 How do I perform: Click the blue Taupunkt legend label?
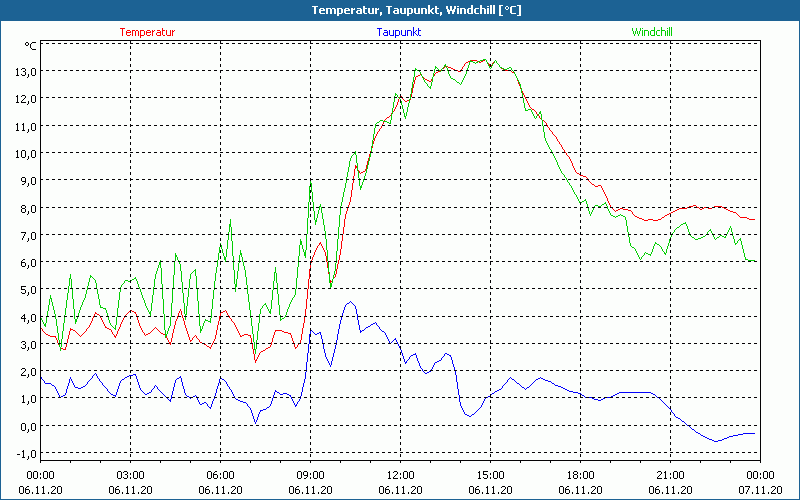[399, 32]
